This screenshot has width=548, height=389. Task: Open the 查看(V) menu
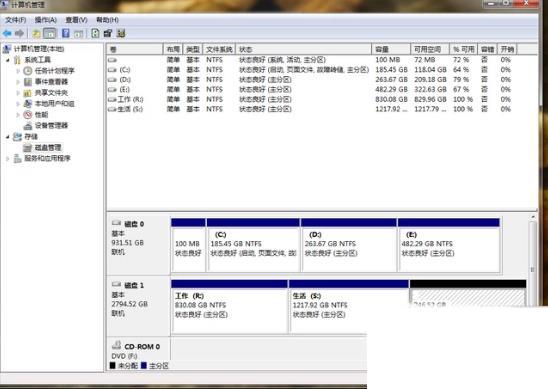[77, 20]
